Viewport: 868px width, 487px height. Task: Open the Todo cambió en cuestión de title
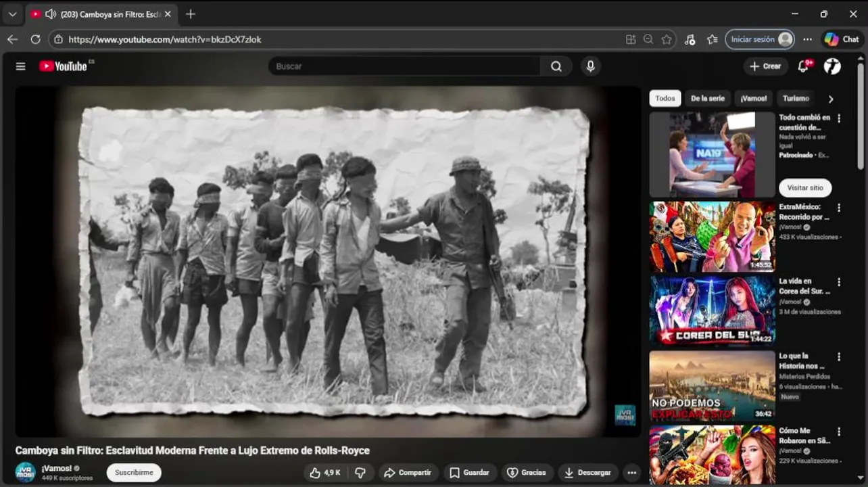[x=804, y=122]
